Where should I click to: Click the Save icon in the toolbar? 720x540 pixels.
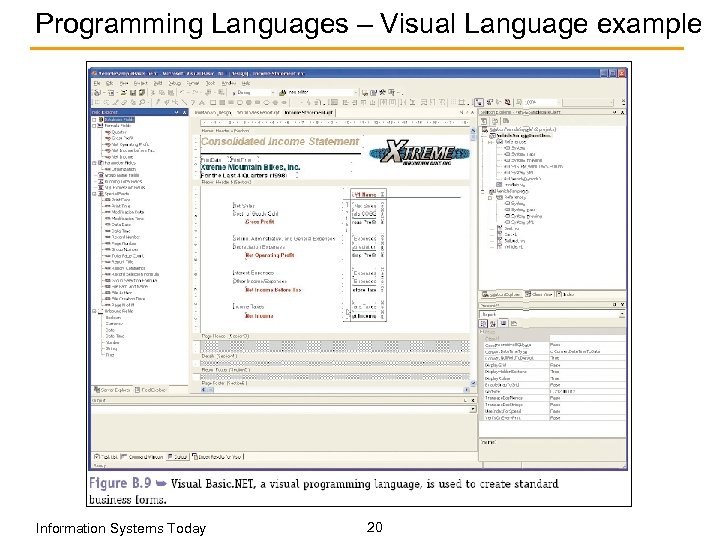[x=133, y=93]
